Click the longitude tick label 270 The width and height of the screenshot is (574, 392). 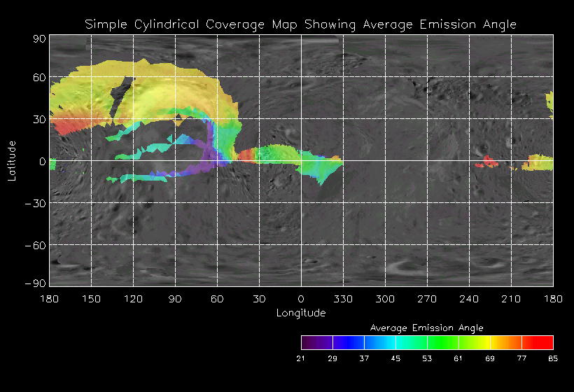pyautogui.click(x=427, y=298)
